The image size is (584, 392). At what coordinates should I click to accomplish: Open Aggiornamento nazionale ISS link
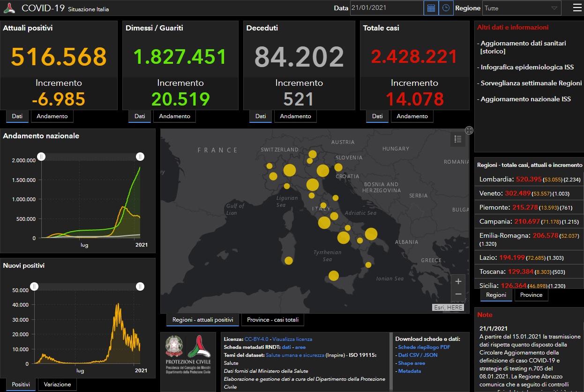click(x=526, y=99)
